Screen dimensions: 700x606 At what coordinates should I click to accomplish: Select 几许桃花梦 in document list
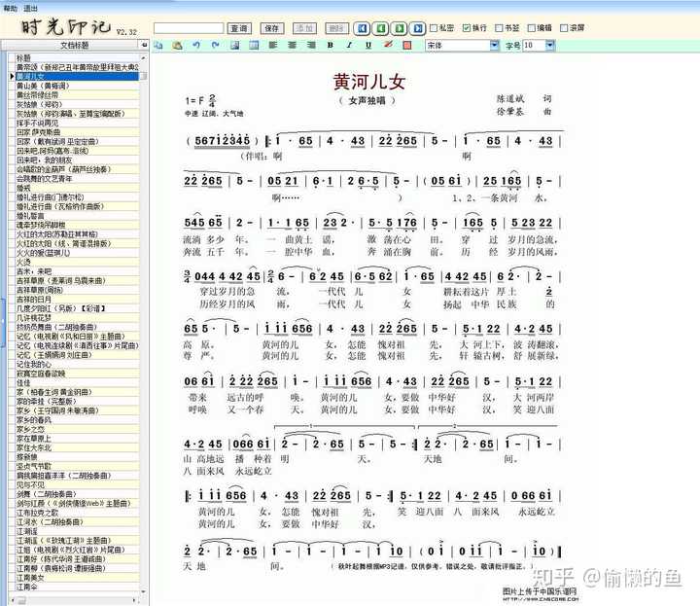coord(78,318)
